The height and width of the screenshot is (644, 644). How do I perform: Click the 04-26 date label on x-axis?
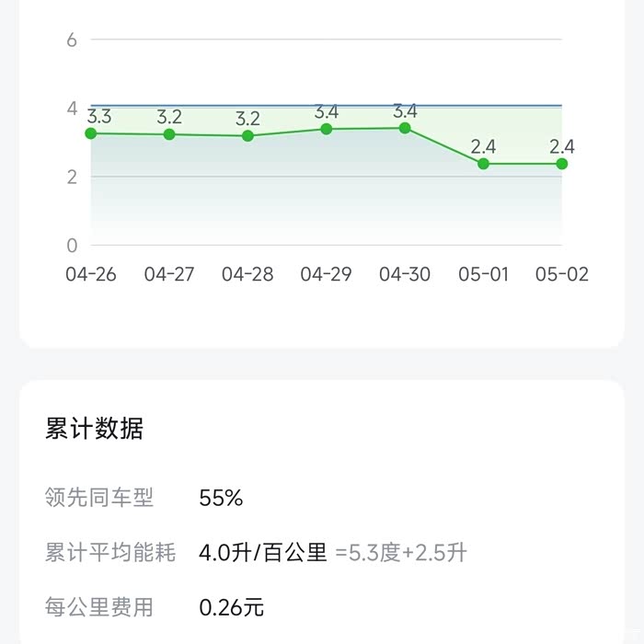(x=91, y=275)
